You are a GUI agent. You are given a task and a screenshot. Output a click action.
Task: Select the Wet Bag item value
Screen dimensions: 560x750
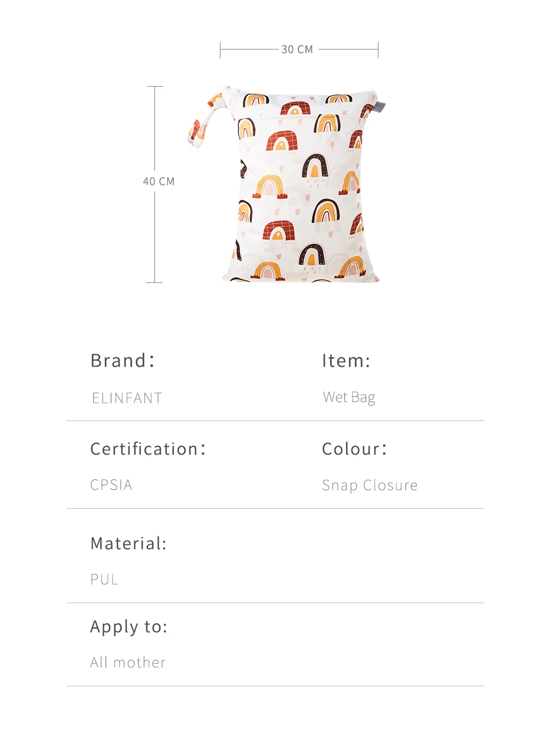click(349, 397)
